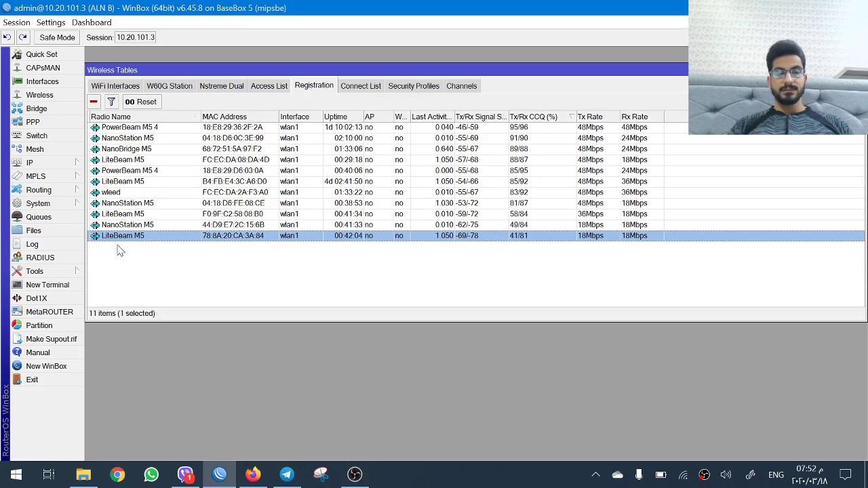Viewport: 868px width, 488px height.
Task: Open PPP from the sidebar
Action: (33, 122)
